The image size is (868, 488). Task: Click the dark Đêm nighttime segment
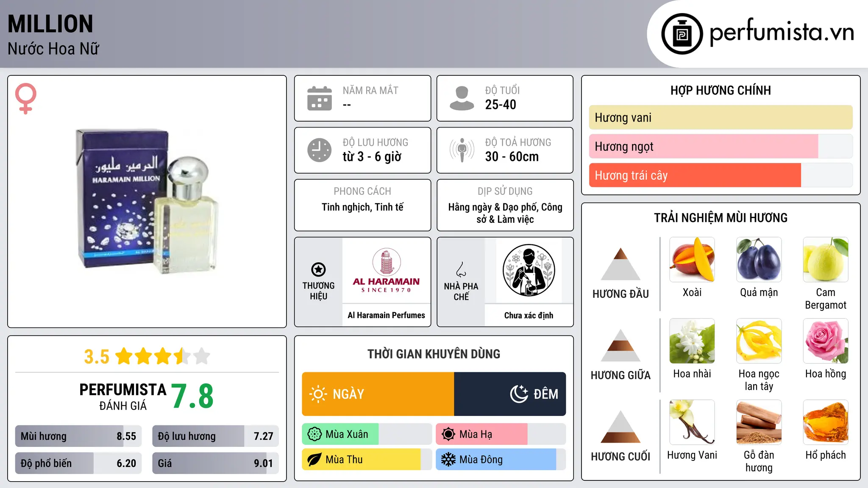[x=510, y=394]
